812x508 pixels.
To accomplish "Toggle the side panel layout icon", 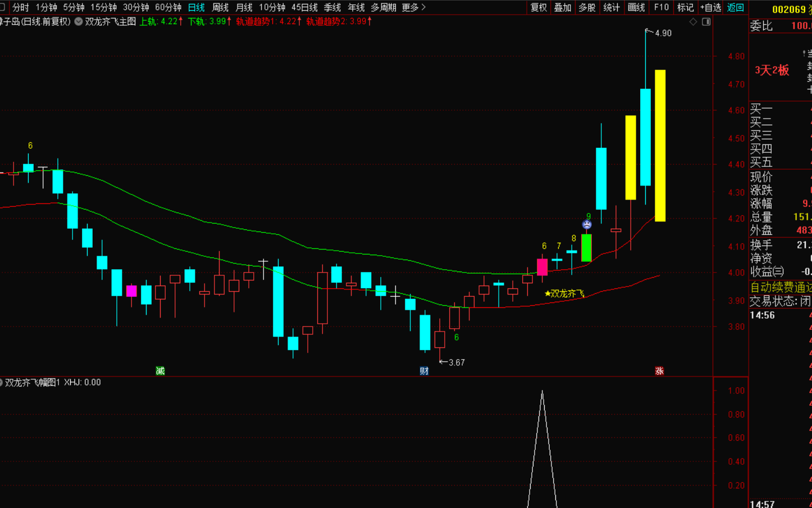I will click(x=706, y=22).
